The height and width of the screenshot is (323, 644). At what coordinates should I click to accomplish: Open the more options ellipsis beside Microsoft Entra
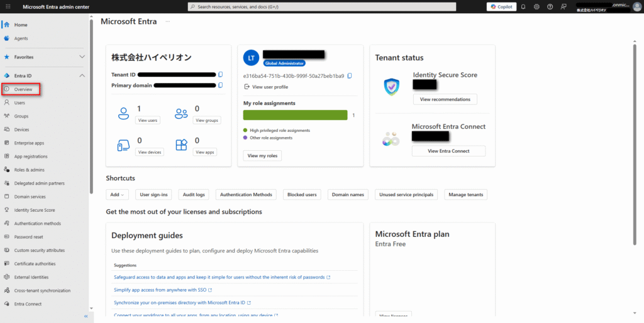(167, 21)
